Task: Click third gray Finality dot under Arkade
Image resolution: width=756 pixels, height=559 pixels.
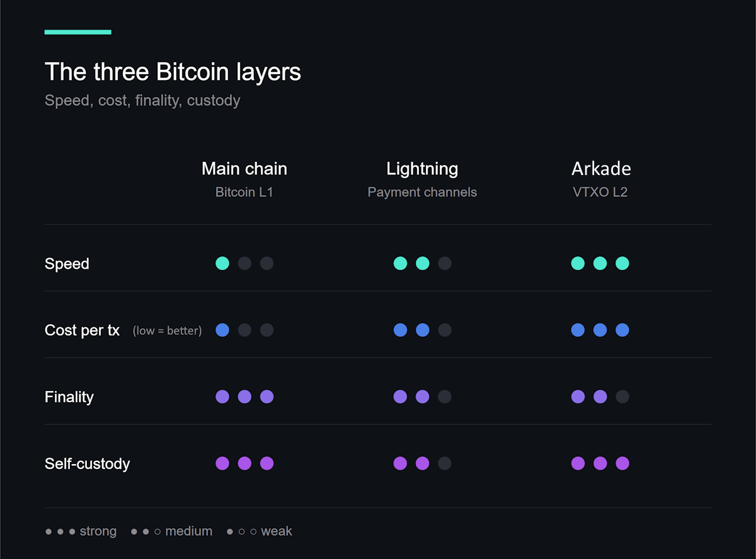Action: tap(622, 397)
